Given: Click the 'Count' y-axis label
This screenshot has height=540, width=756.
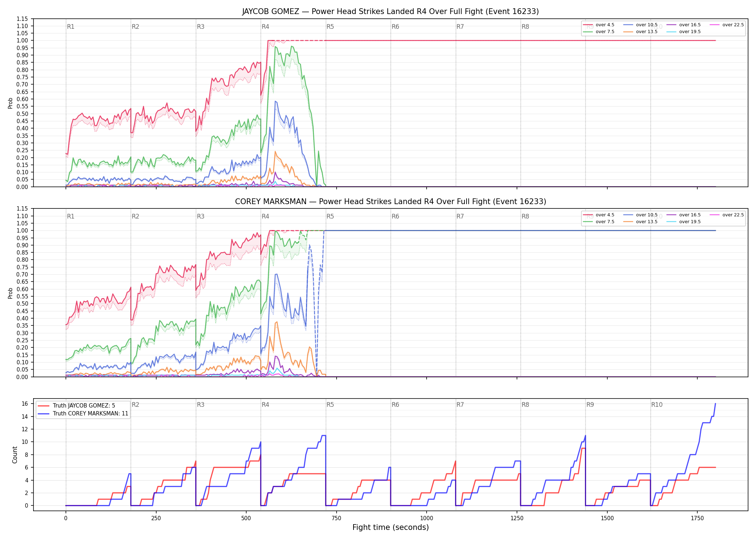Looking at the screenshot, I should click(x=15, y=455).
